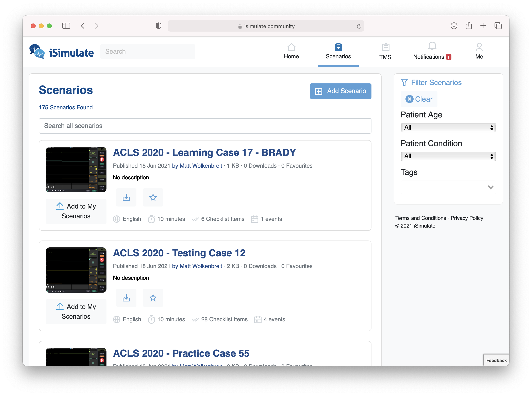
Task: Open the TMS section
Action: [385, 51]
